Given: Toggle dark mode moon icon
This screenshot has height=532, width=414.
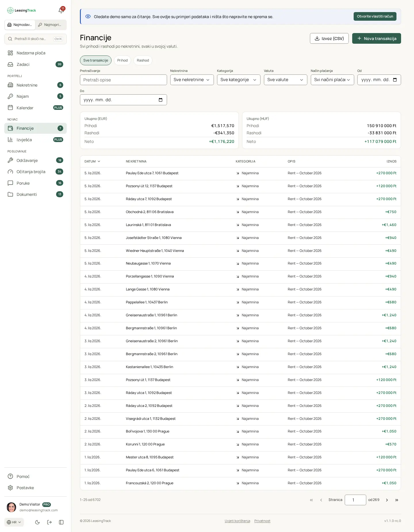Looking at the screenshot, I should click(x=37, y=522).
